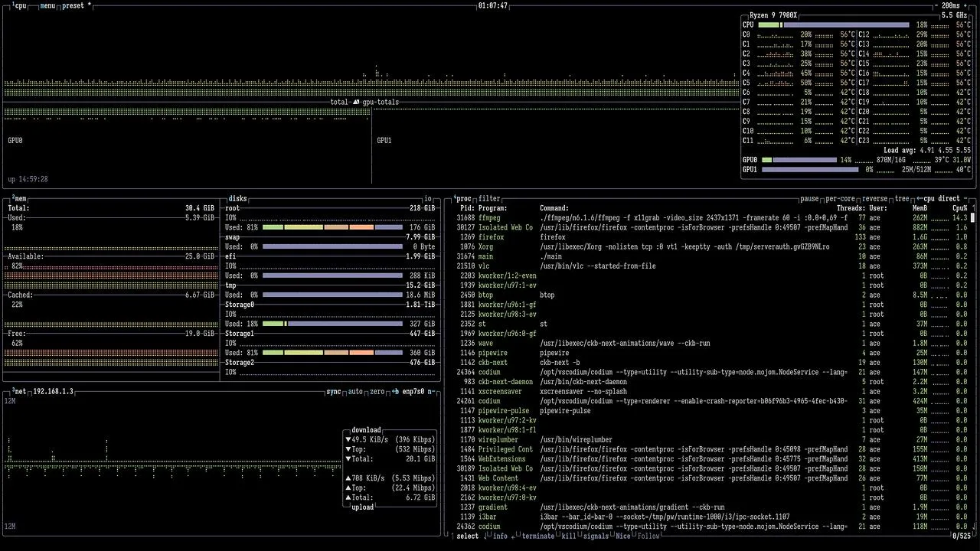Click the root disk used bar at 81%
This screenshot has width=980, height=551.
[x=332, y=227]
